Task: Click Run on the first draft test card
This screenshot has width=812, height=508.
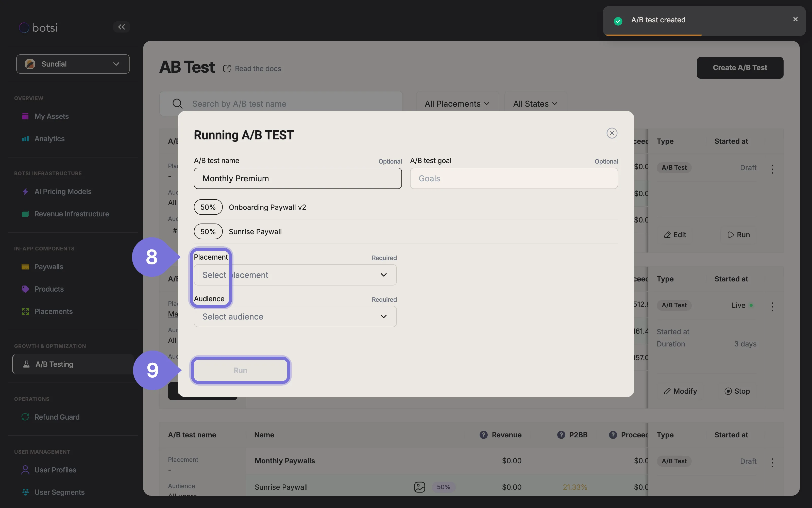Action: (x=738, y=234)
